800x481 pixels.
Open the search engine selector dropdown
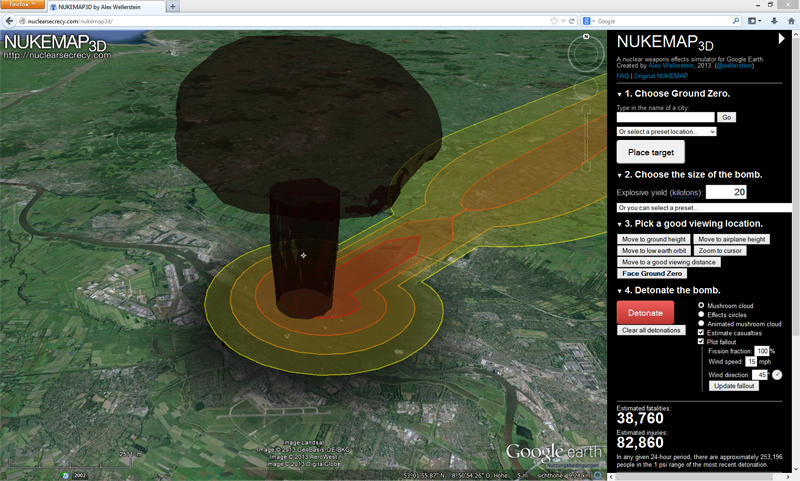click(x=589, y=21)
